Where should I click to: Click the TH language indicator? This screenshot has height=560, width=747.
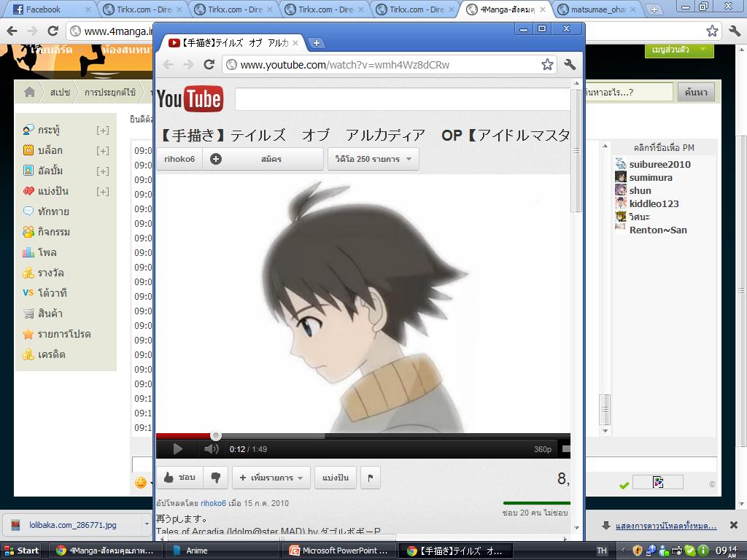602,551
